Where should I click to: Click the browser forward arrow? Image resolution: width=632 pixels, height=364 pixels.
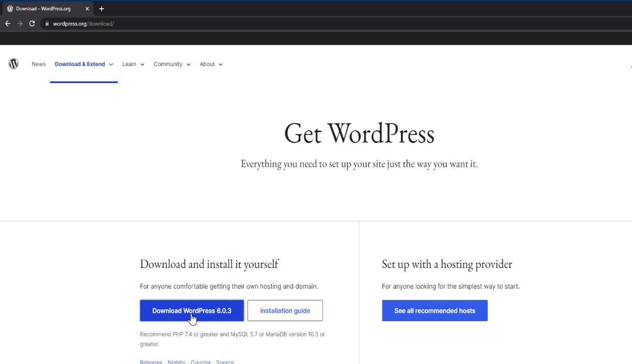point(20,23)
